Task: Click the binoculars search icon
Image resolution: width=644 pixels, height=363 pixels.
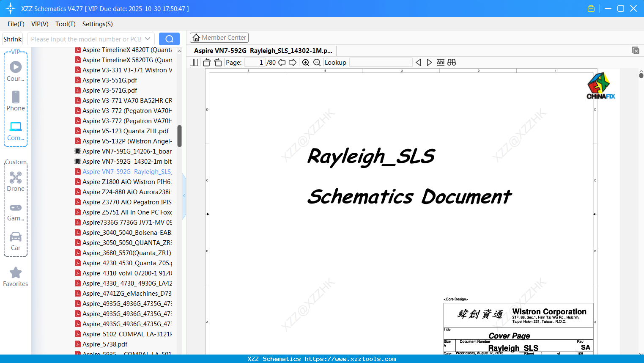Action: click(x=452, y=63)
